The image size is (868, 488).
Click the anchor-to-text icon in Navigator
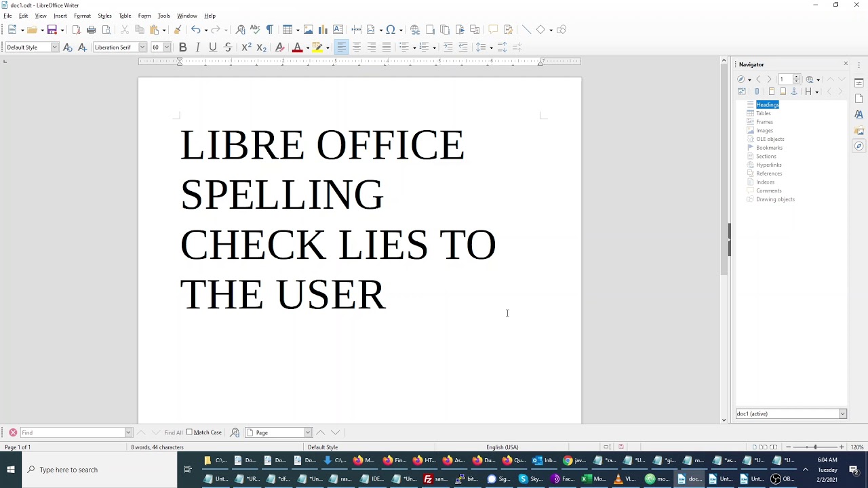pyautogui.click(x=794, y=91)
